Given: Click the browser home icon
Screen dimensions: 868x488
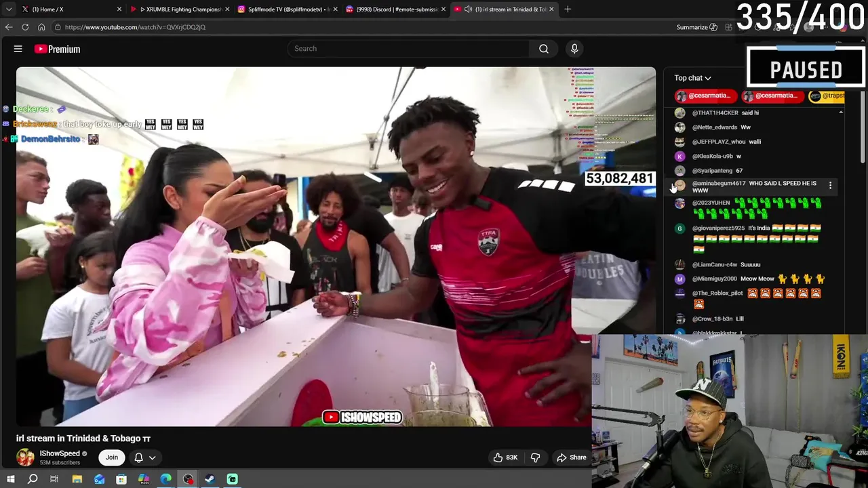Looking at the screenshot, I should [41, 27].
